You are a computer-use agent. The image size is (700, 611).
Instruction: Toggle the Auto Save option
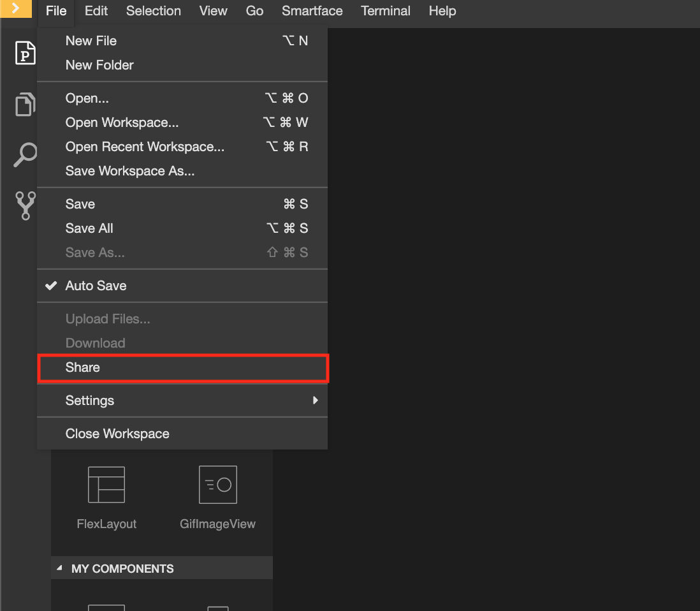tap(96, 286)
